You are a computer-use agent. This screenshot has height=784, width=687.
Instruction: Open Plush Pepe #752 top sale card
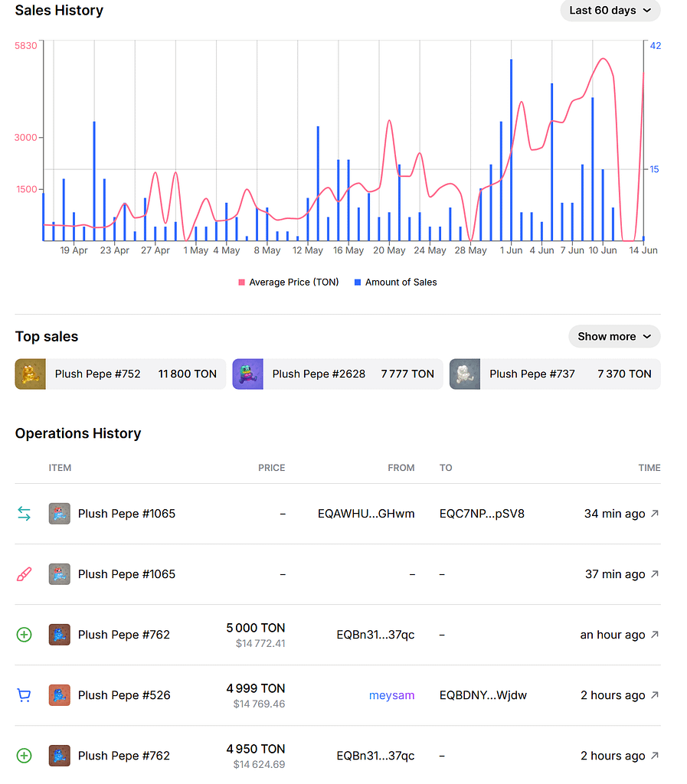[120, 374]
